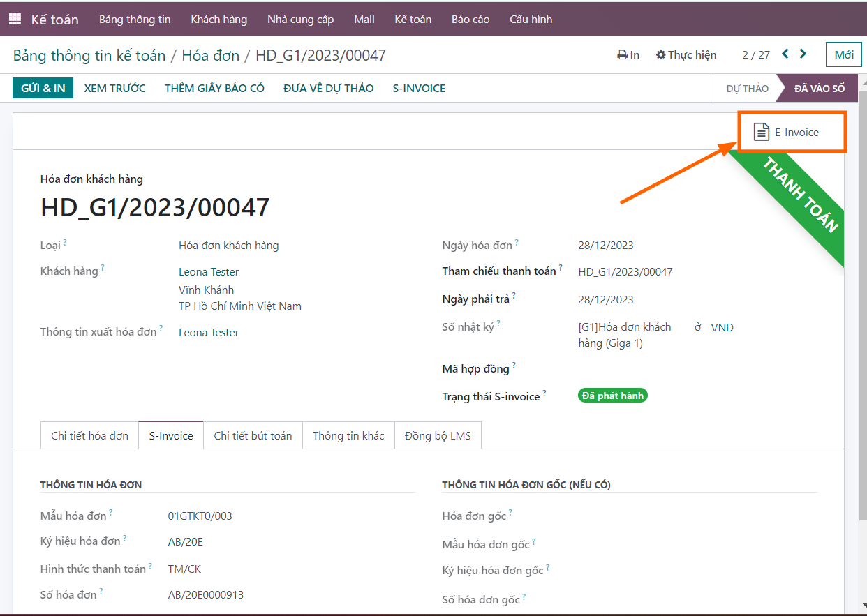
Task: Click the journal [G1]Hóa đơn khách hàng value
Action: (625, 335)
